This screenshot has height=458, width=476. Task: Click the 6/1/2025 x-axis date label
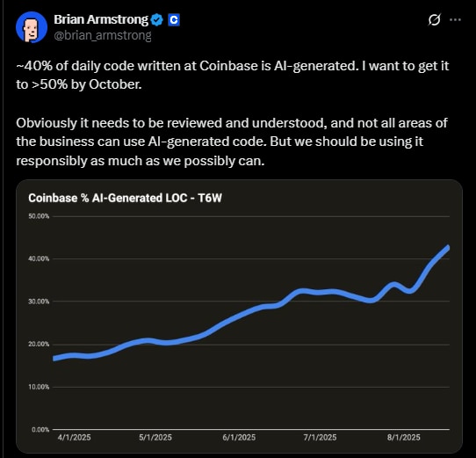[239, 437]
